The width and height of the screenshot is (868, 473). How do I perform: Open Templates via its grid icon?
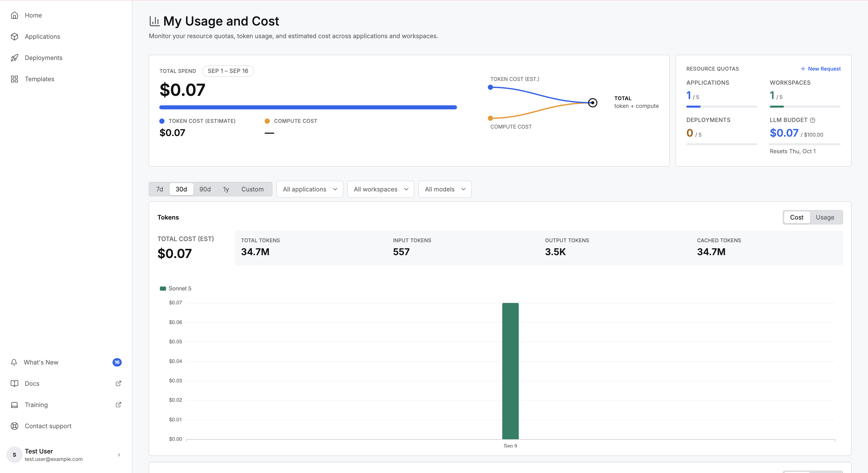point(14,79)
